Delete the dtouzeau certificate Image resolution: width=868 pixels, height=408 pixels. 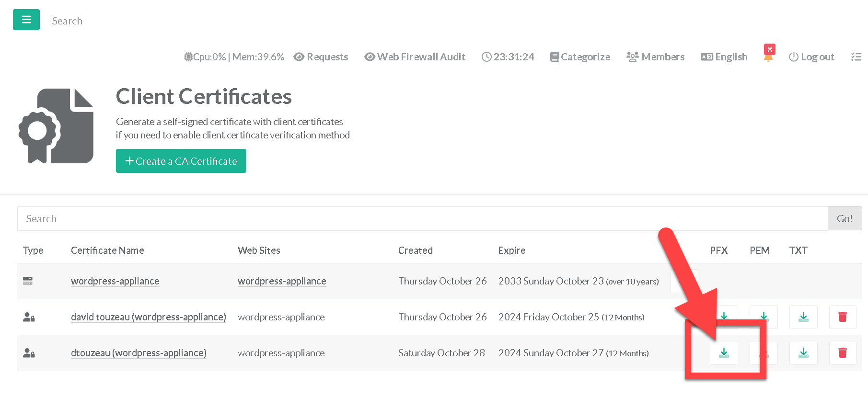[x=843, y=353]
